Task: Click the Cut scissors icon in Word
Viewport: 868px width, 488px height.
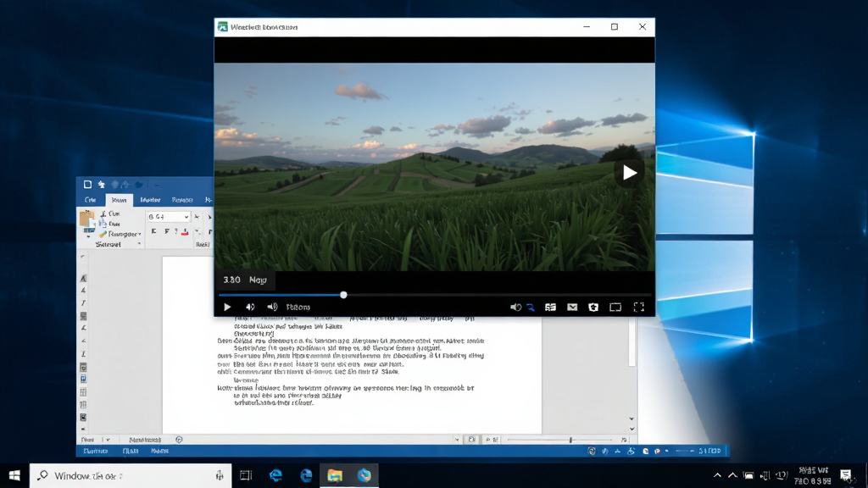Action: (x=103, y=213)
